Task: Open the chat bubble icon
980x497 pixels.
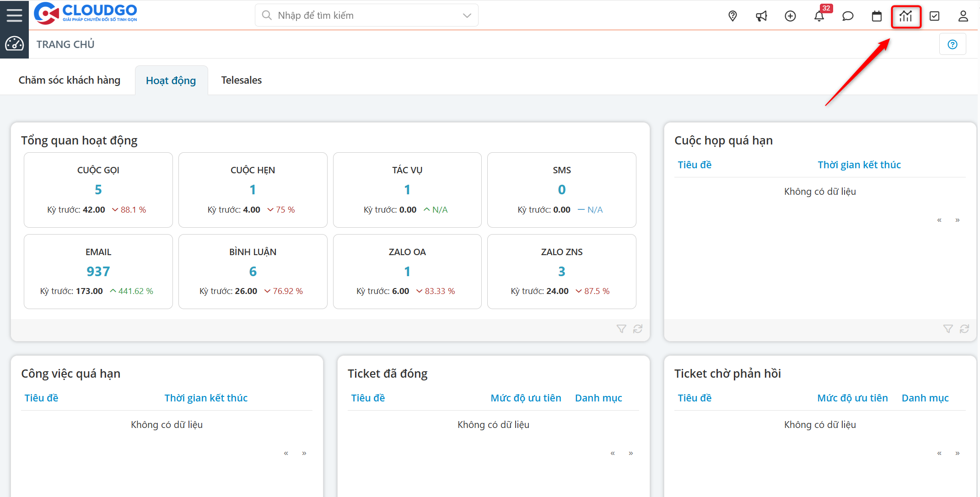Action: point(848,16)
